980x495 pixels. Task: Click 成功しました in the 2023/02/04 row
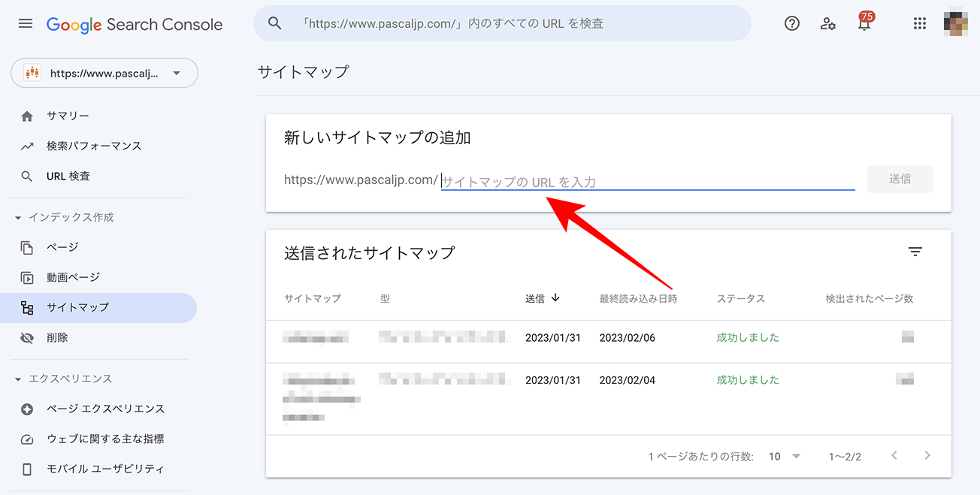(749, 380)
